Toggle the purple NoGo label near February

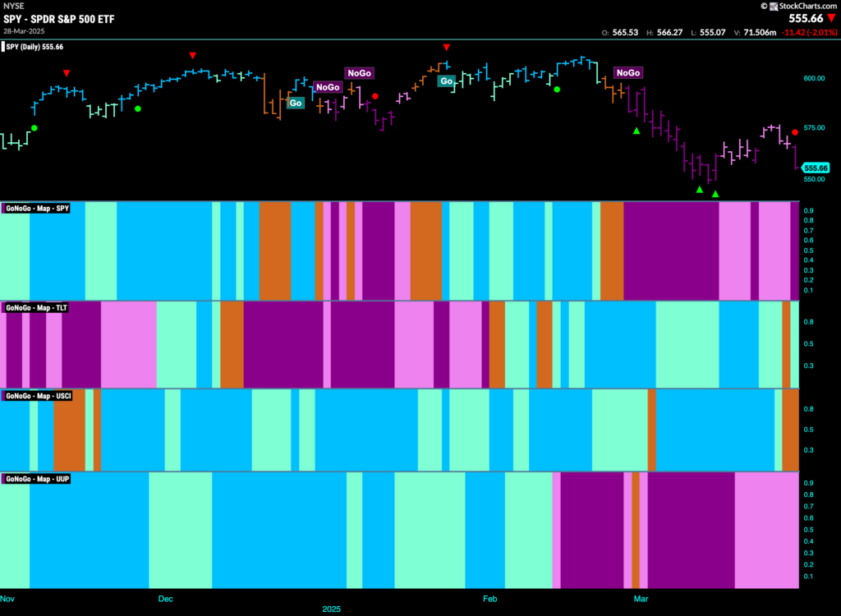click(627, 72)
